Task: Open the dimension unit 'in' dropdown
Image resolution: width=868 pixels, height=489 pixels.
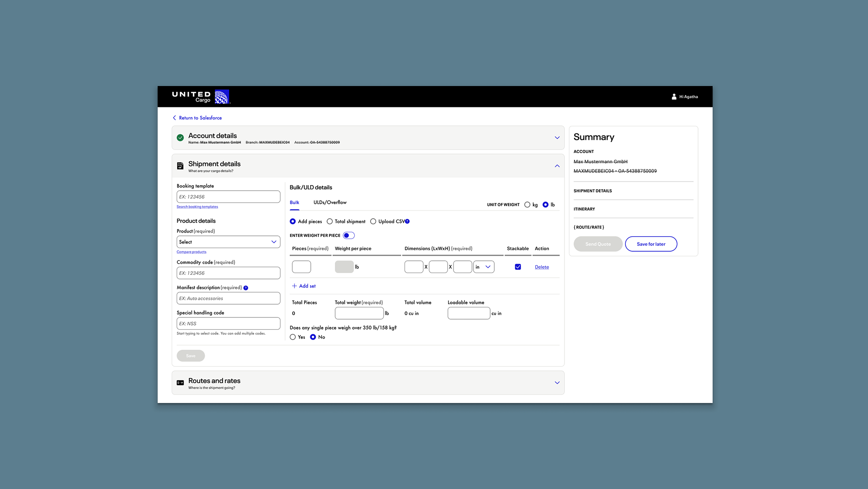Action: click(x=484, y=267)
